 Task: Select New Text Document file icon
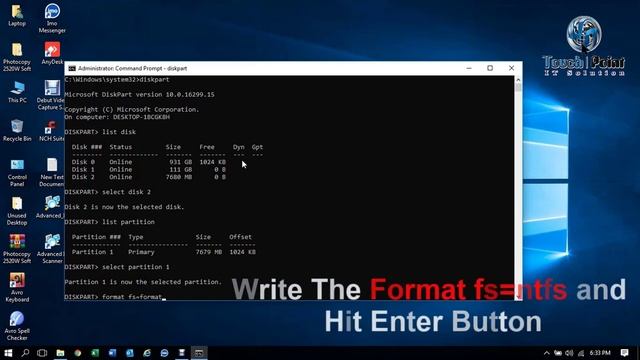point(52,172)
